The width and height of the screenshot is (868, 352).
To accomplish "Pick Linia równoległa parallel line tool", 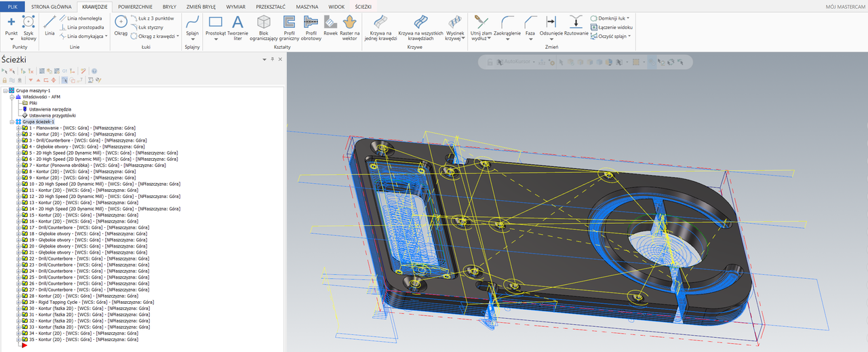I will click(81, 18).
